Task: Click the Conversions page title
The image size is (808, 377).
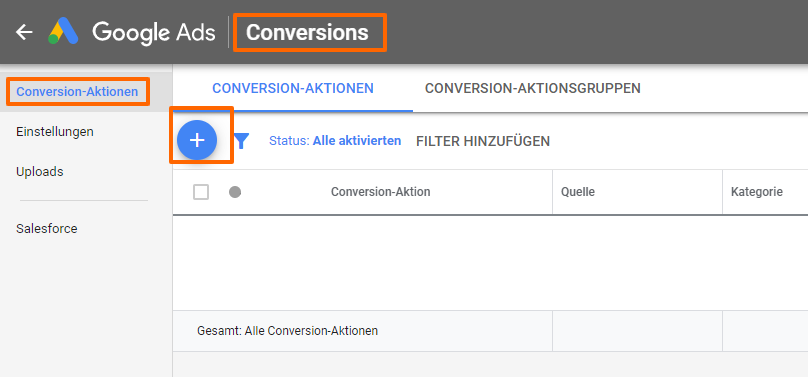Action: [x=307, y=32]
